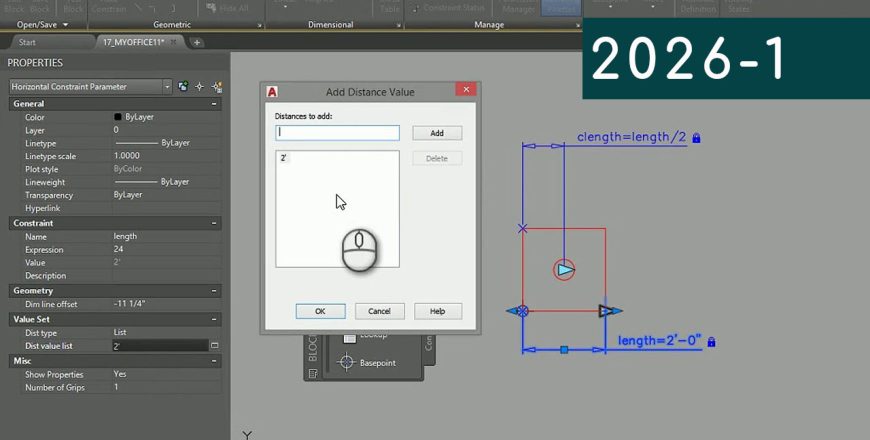Viewport: 870px width, 440px height.
Task: Click OK in Add Distance Value dialog
Action: coord(320,311)
